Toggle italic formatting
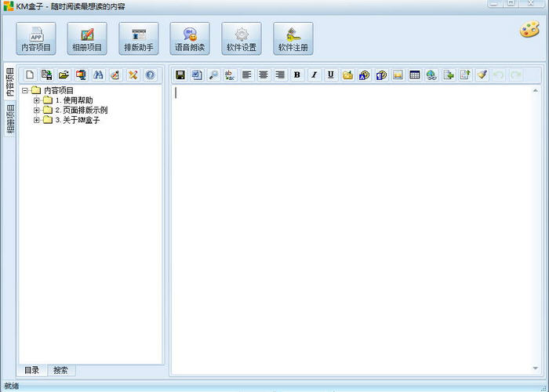 click(314, 74)
